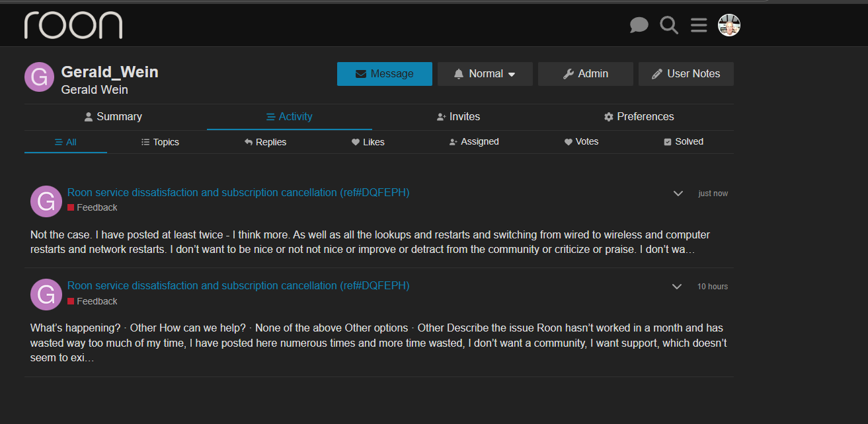Select the Solved activity filter

click(x=684, y=142)
